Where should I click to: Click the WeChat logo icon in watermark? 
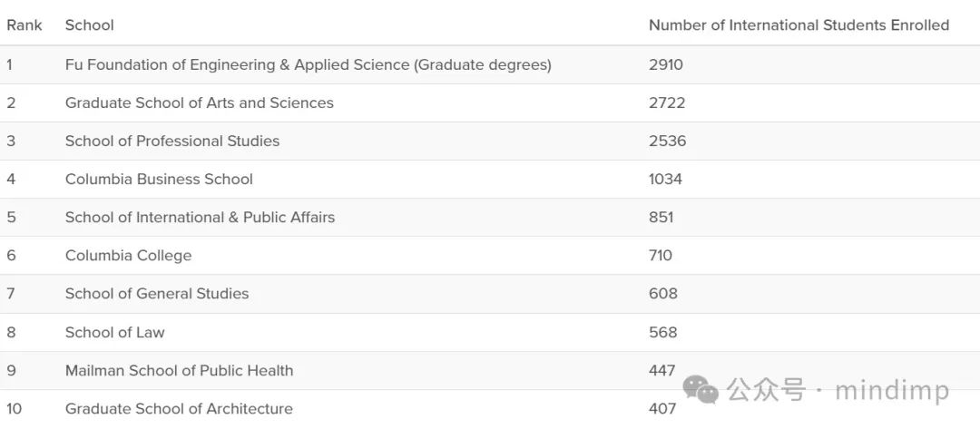(701, 390)
